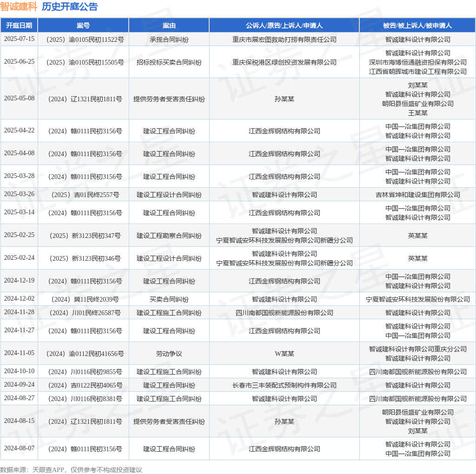Select date cell 2025-07-15
This screenshot has width=476, height=474.
(19, 39)
